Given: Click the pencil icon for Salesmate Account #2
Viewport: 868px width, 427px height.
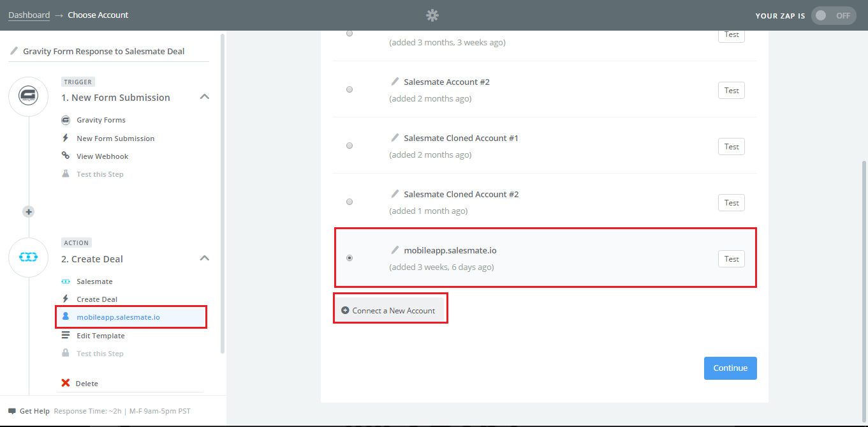Looking at the screenshot, I should click(x=395, y=82).
